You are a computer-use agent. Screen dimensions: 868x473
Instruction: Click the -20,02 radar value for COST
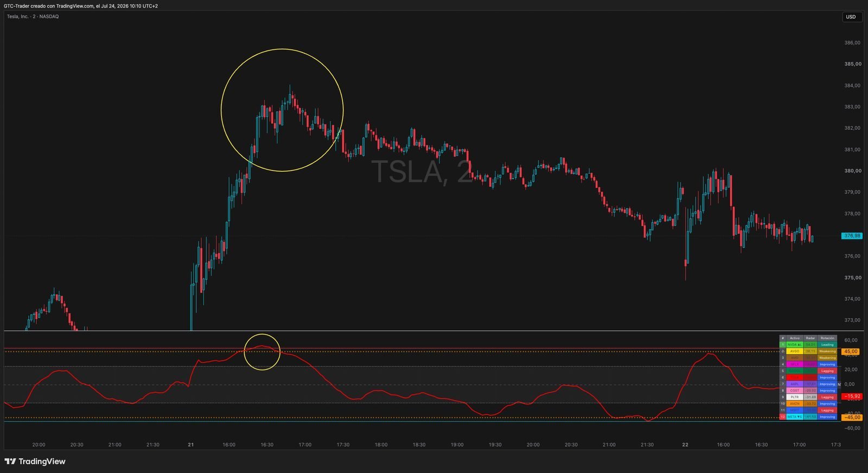(x=810, y=390)
